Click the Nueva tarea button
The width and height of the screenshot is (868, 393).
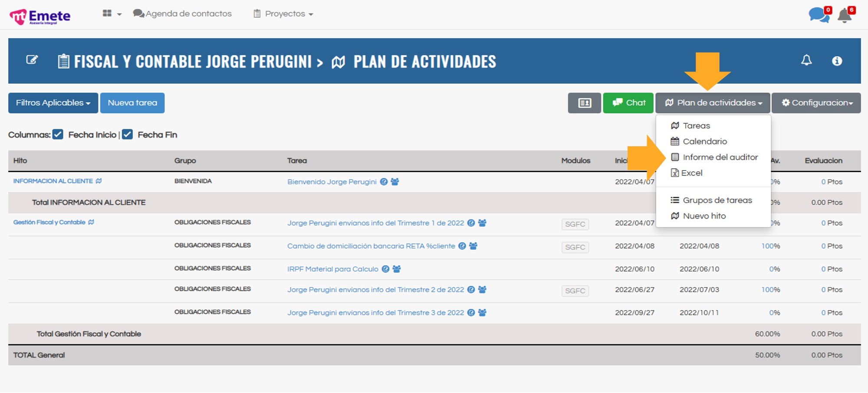tap(132, 103)
